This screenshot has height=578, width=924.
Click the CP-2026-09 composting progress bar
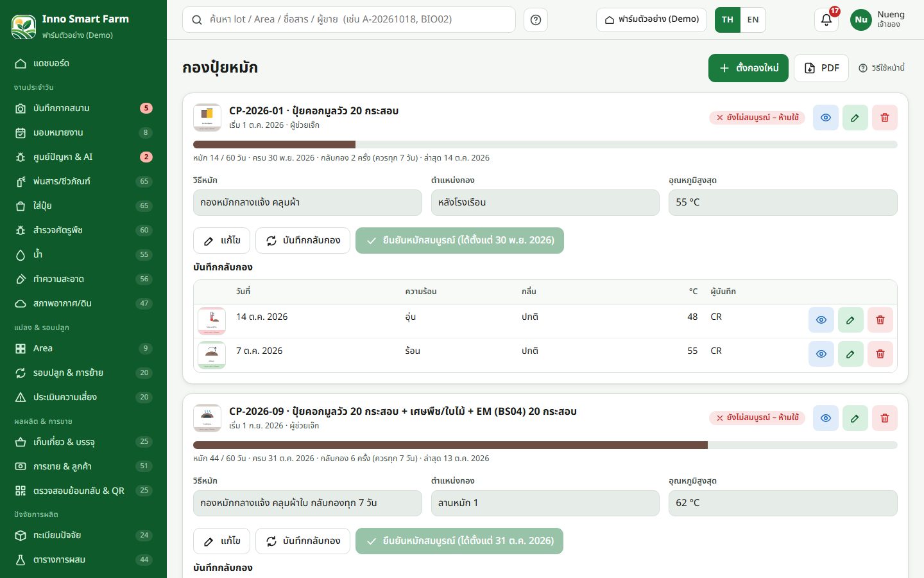point(545,445)
